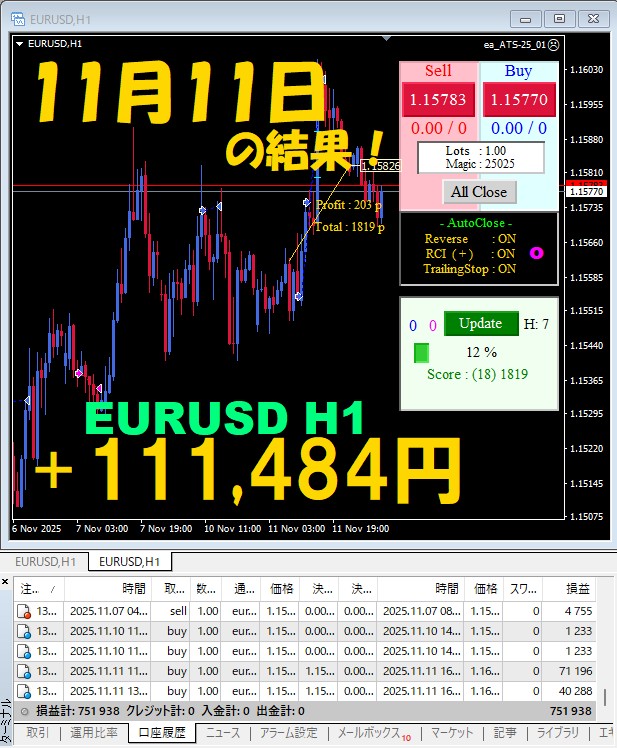The image size is (617, 748).
Task: Select the first EURUSD,H1 chart tab
Action: point(45,561)
